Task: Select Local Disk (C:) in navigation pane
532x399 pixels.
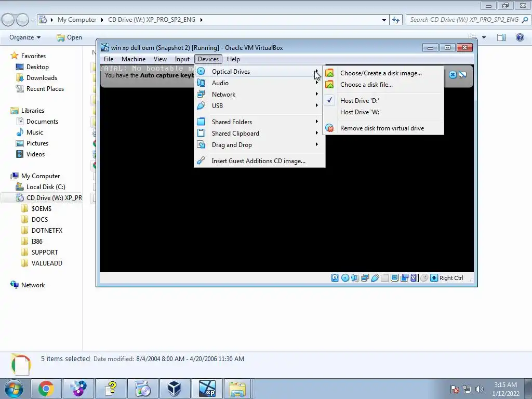Action: (46, 187)
